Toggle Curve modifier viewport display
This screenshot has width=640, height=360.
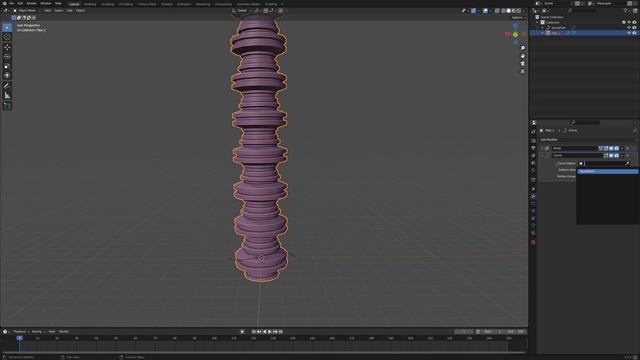[611, 156]
